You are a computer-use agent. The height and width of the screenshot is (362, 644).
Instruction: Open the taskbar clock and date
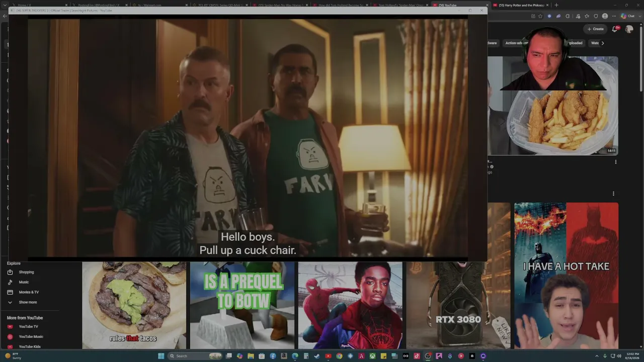(632, 356)
